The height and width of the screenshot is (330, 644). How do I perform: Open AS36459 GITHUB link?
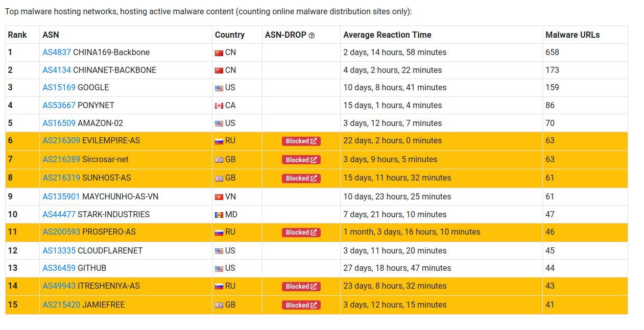pos(59,268)
